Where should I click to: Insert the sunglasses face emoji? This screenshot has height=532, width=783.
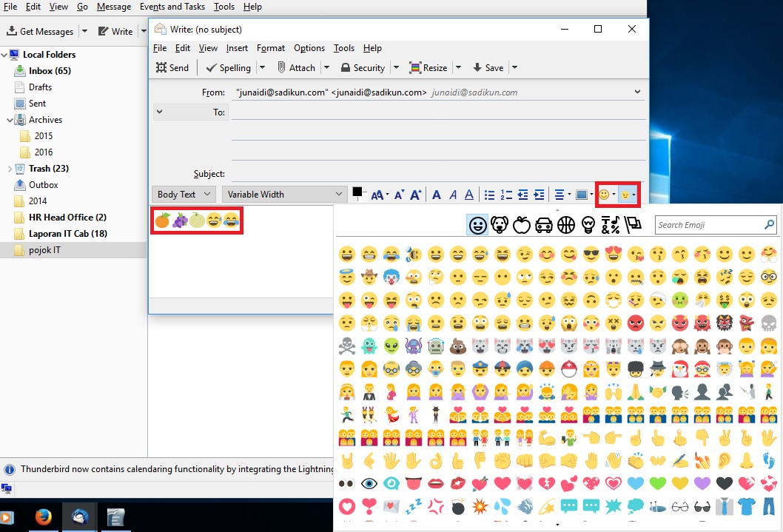pyautogui.click(x=591, y=255)
